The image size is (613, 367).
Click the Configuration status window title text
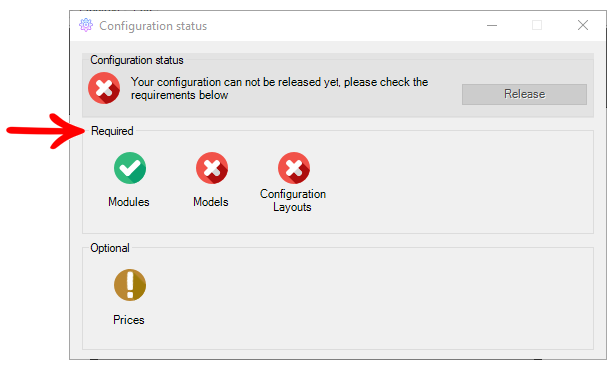tap(153, 26)
